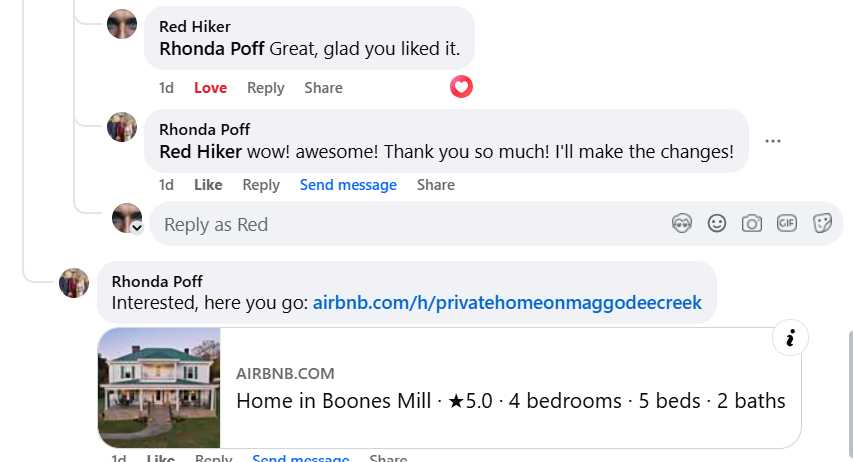Share Rhonda Poff's thank-you comment
Screen dimensions: 853x462
436,185
